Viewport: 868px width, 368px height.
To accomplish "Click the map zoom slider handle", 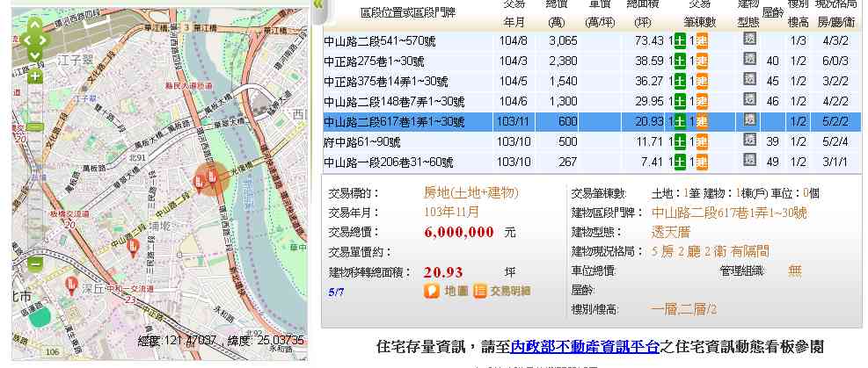I will [35, 126].
